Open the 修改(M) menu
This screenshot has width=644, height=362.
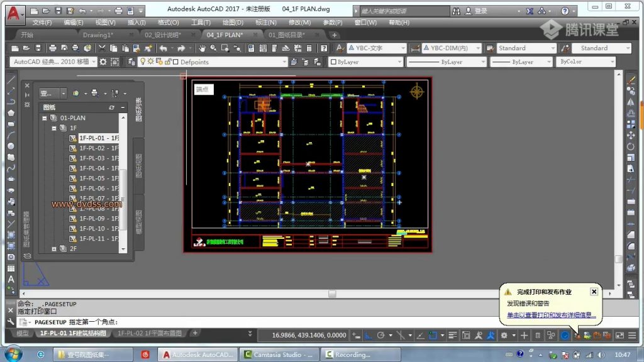[300, 23]
